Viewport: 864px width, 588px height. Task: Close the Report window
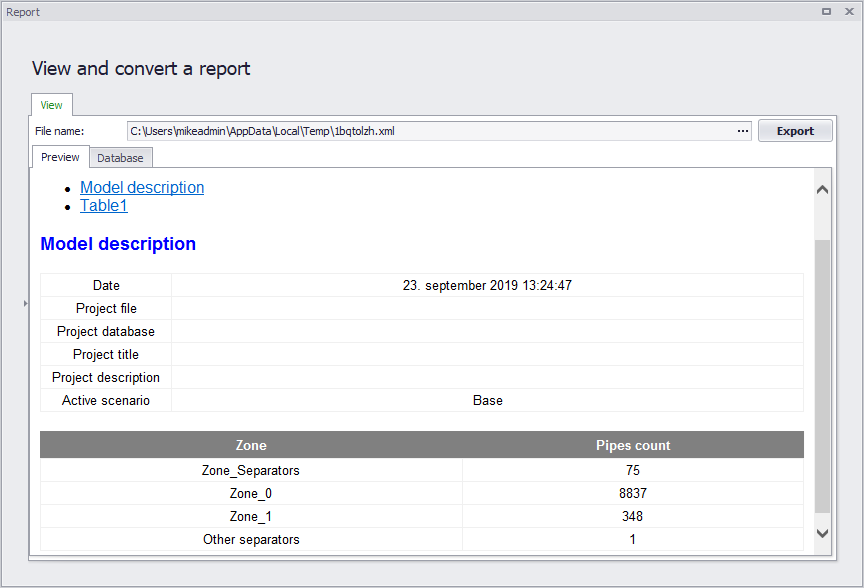click(x=849, y=12)
